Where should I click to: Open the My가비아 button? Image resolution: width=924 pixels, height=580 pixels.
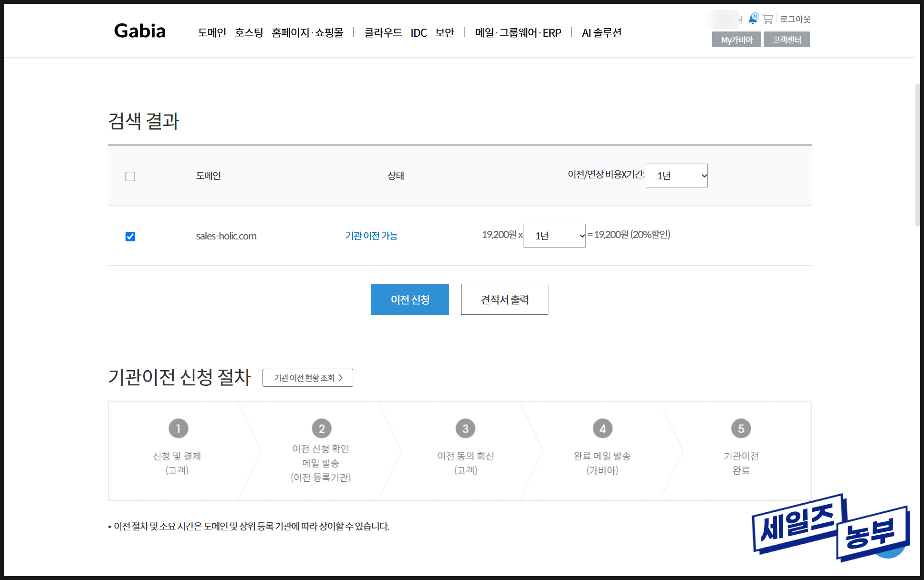[736, 40]
